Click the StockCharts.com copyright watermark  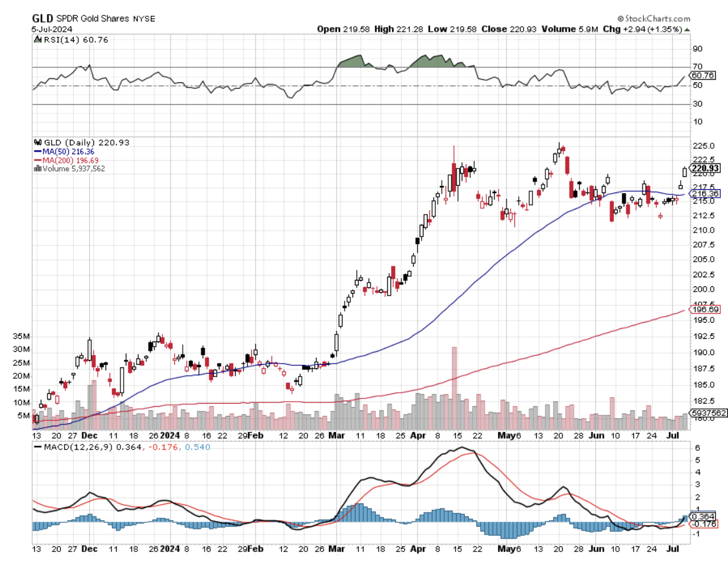[653, 19]
